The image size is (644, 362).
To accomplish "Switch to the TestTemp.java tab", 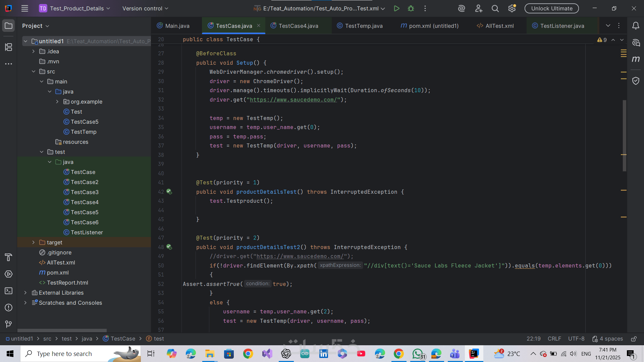I will click(x=363, y=26).
